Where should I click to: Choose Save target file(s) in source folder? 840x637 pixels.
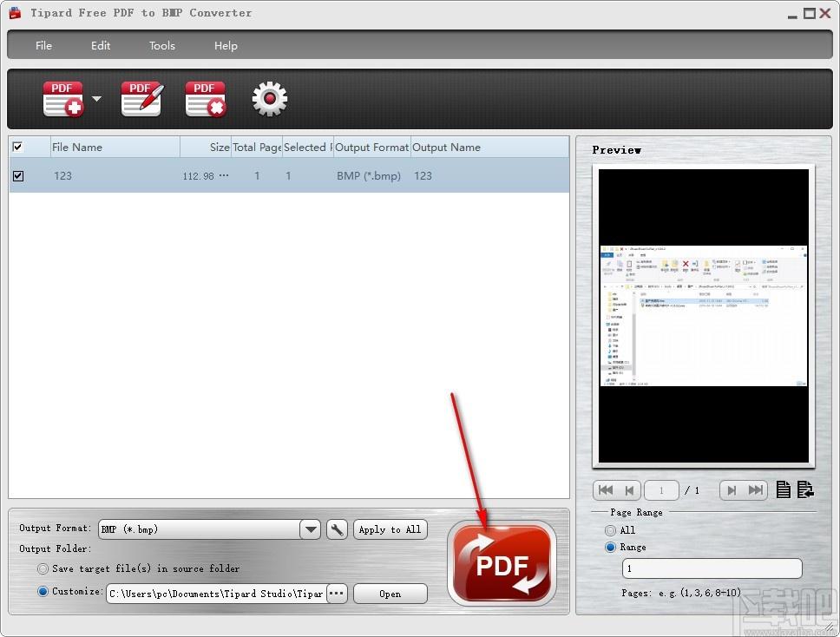point(43,568)
